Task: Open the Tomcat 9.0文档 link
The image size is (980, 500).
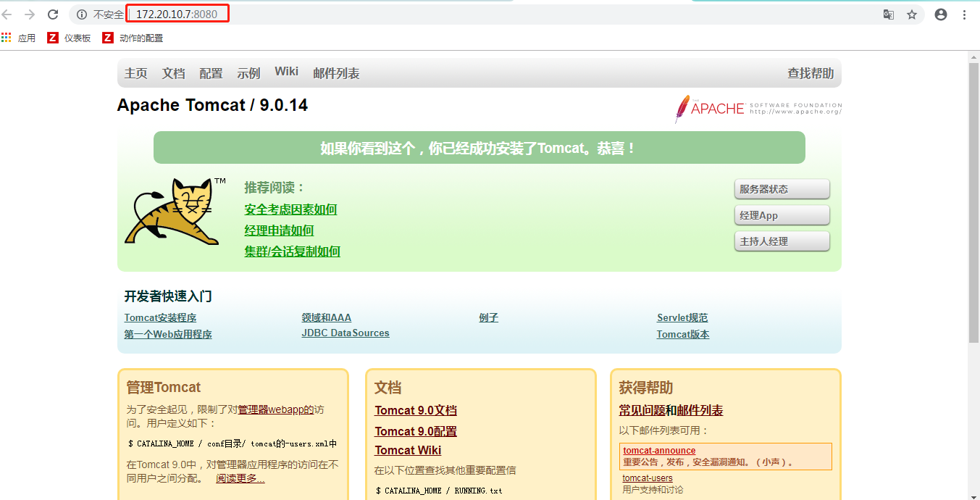Action: tap(416, 410)
